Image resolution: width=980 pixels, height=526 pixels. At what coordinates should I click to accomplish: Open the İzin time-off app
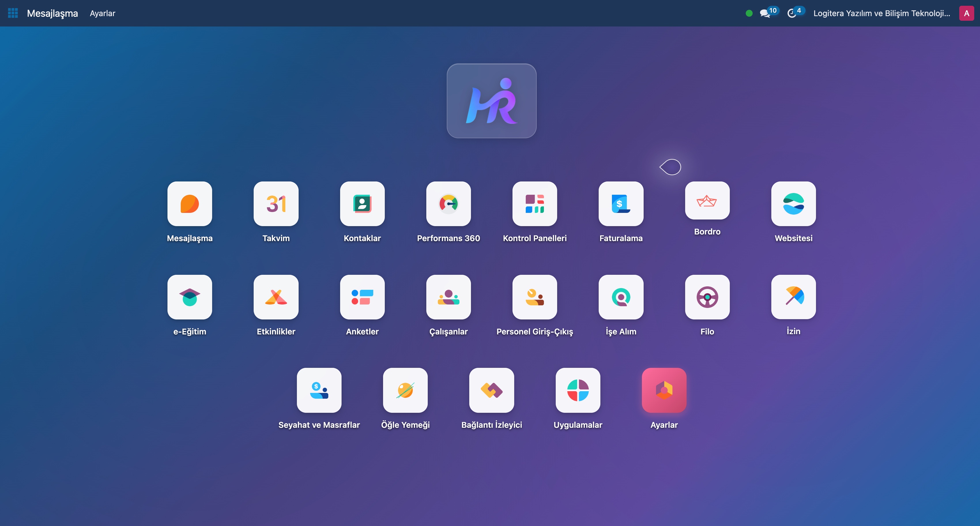[793, 297]
